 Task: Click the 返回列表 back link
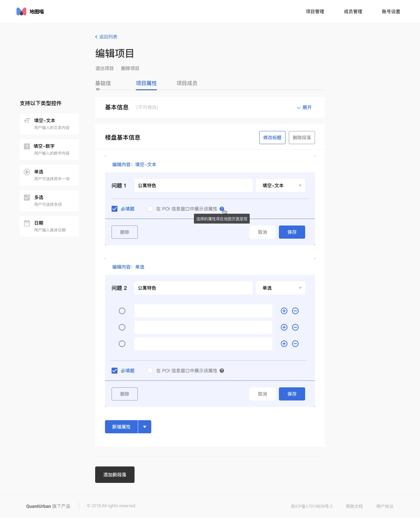click(106, 37)
